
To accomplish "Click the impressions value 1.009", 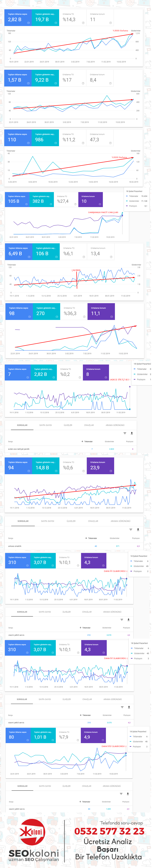I will (108, 809).
